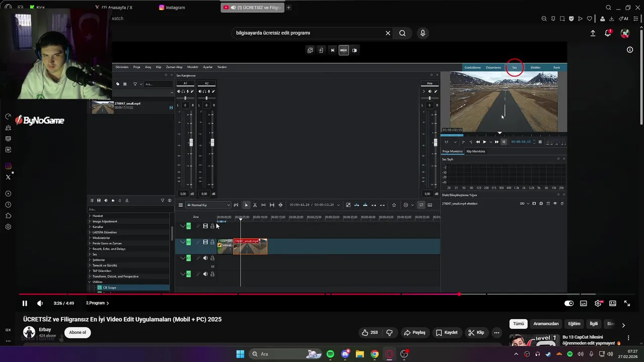Open more actions three-dot menu

[x=497, y=332]
